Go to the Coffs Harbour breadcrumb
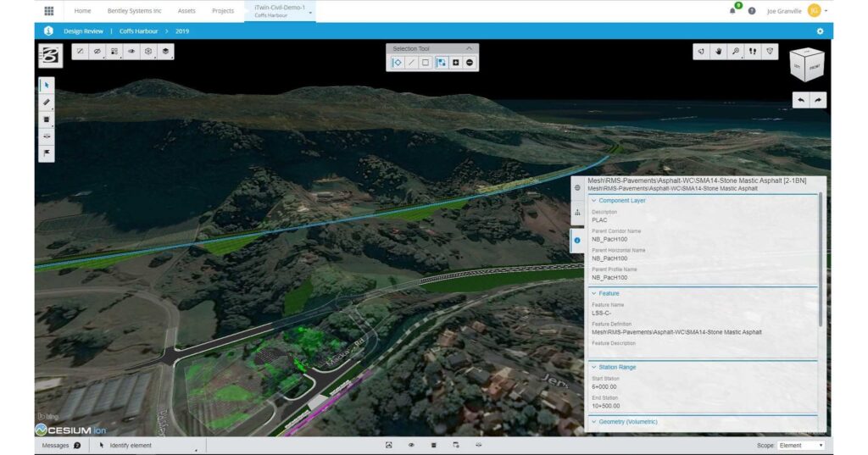This screenshot has height=455, width=868. click(x=138, y=31)
